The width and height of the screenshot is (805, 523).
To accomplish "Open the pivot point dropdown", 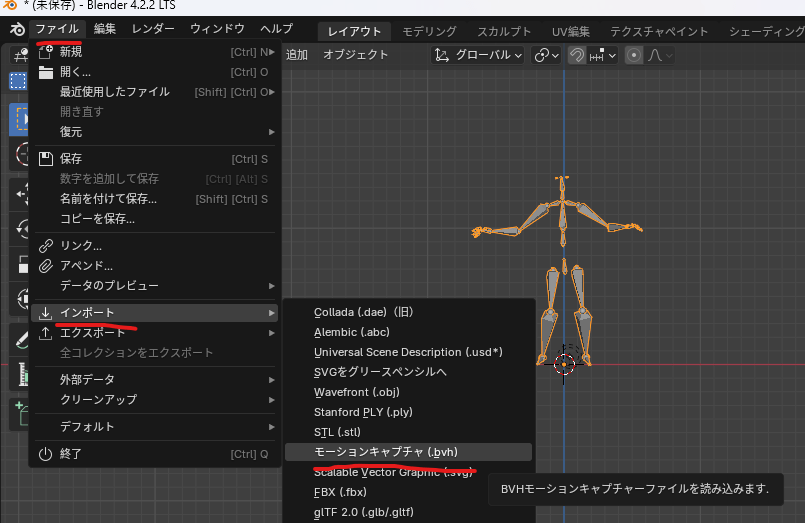I will (x=546, y=55).
